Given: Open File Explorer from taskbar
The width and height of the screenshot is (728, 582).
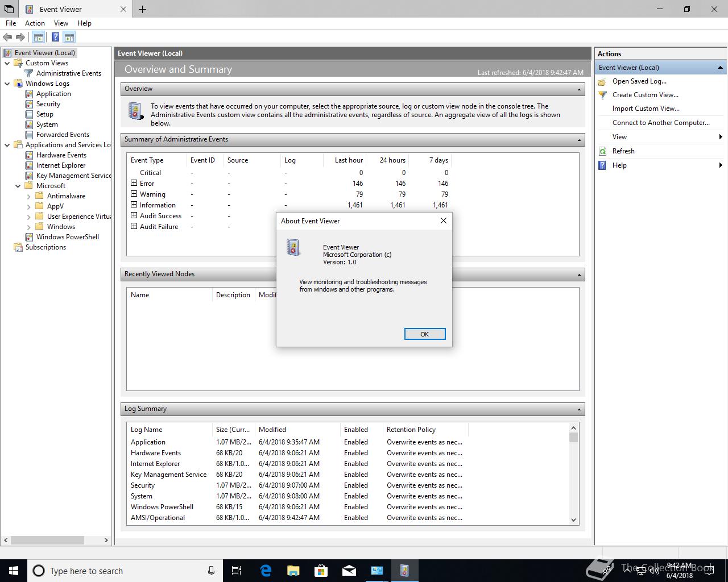Looking at the screenshot, I should click(x=293, y=571).
